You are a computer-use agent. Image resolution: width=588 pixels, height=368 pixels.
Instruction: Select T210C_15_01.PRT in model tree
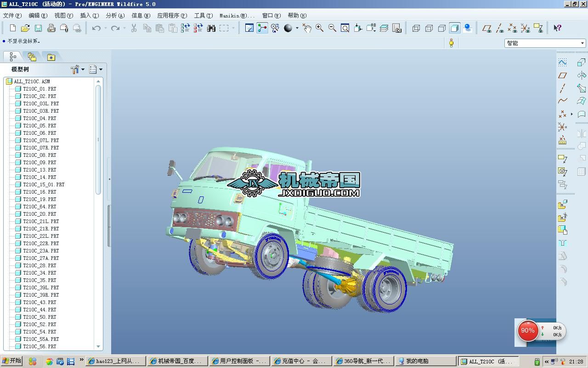coord(44,184)
